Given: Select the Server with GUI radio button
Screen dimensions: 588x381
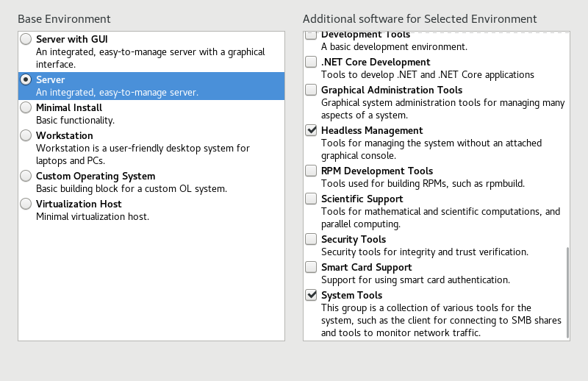Looking at the screenshot, I should pos(26,39).
